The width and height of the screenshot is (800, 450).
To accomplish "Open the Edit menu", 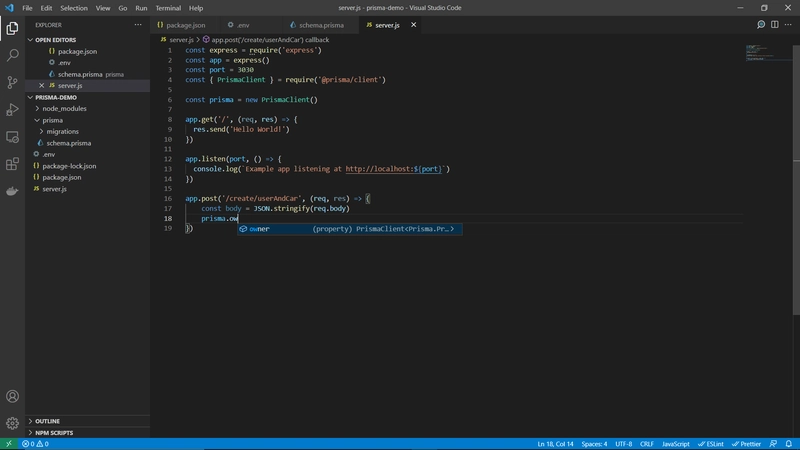I will tap(46, 8).
